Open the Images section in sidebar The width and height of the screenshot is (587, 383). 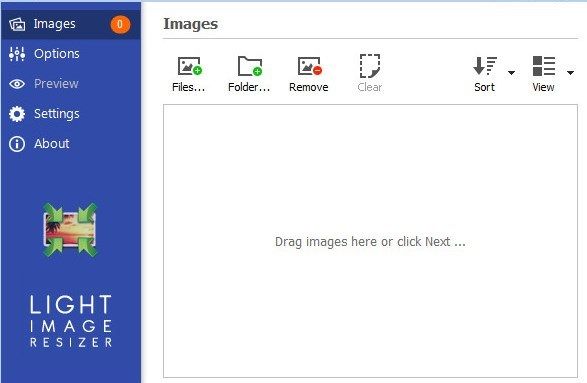click(71, 24)
